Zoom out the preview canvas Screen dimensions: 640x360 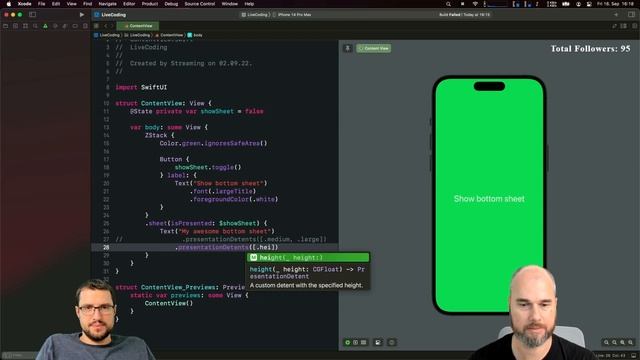[x=606, y=342]
